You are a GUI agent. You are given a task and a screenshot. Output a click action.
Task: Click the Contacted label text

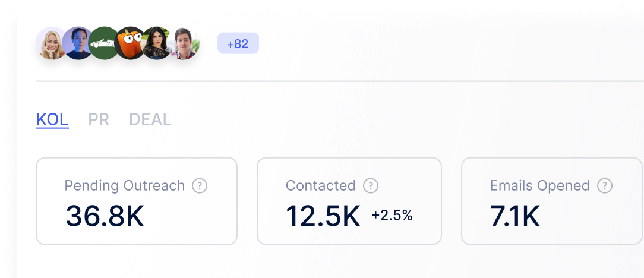click(321, 185)
